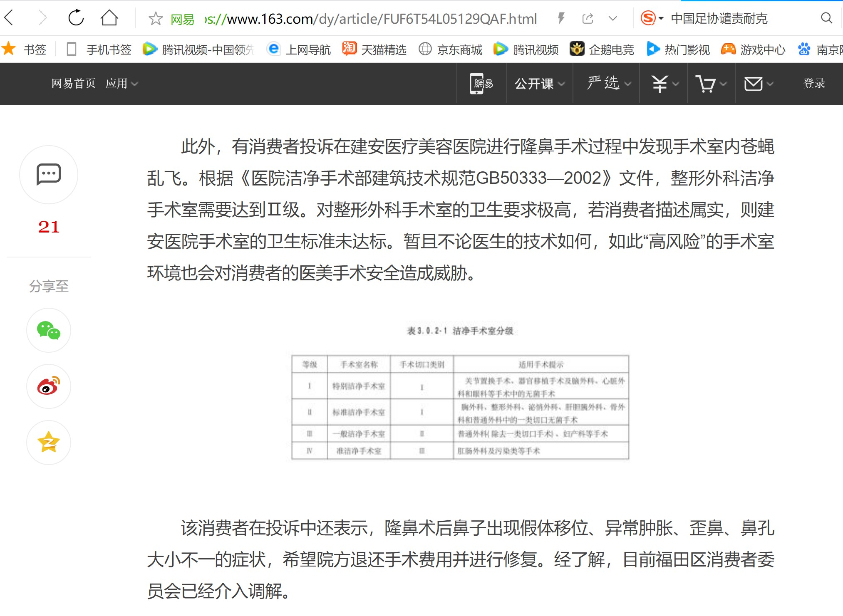Go back with the browser back arrow
The width and height of the screenshot is (843, 616).
tap(9, 18)
